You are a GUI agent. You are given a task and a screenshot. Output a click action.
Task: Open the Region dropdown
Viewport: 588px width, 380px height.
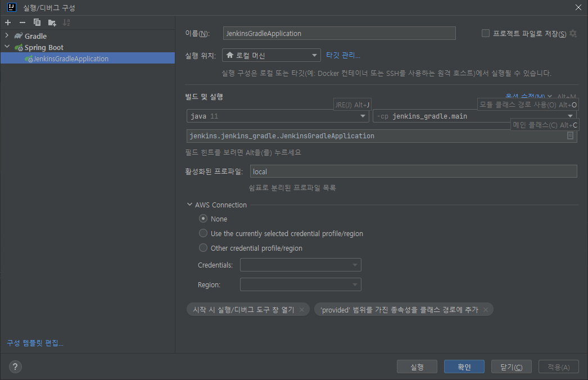tap(300, 284)
